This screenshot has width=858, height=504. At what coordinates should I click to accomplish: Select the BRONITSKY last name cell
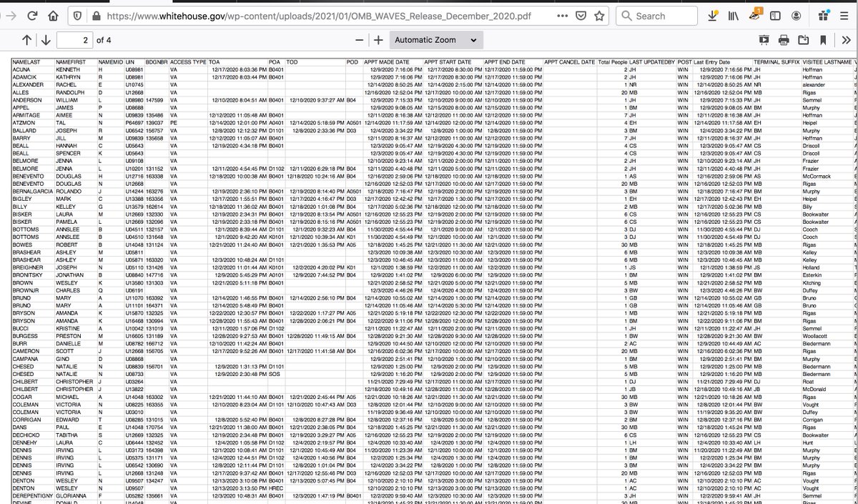(29, 274)
